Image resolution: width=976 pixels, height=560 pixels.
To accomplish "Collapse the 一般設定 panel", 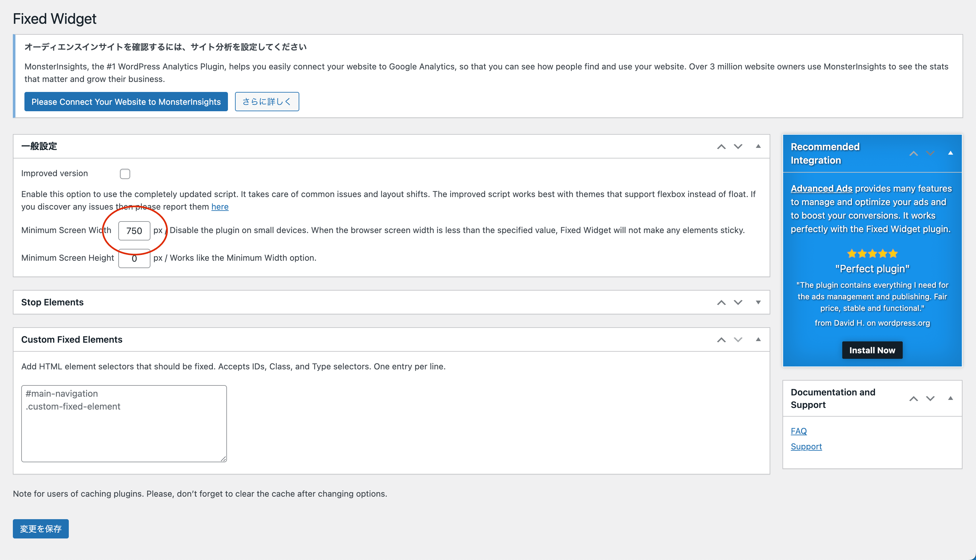I will coord(758,146).
